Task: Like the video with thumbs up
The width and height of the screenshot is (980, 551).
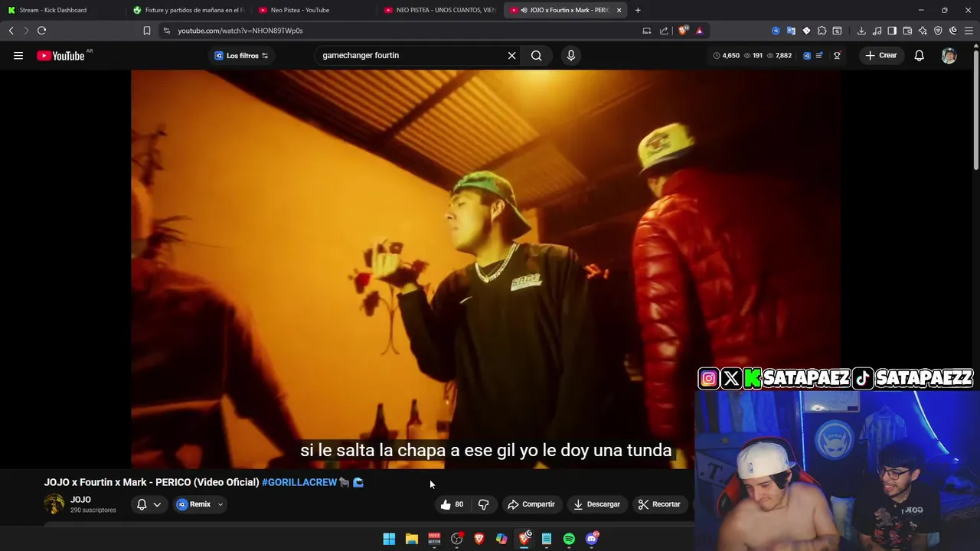Action: pyautogui.click(x=452, y=504)
